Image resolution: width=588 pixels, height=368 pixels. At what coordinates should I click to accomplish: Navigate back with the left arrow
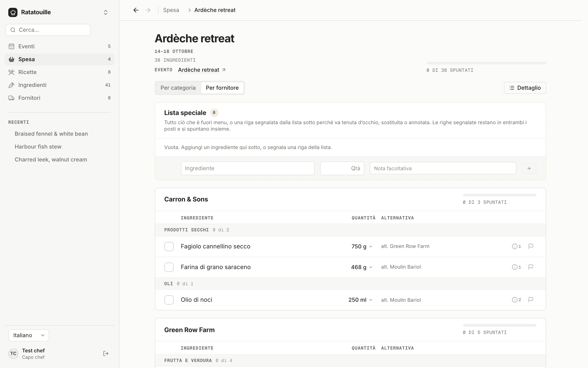click(136, 10)
